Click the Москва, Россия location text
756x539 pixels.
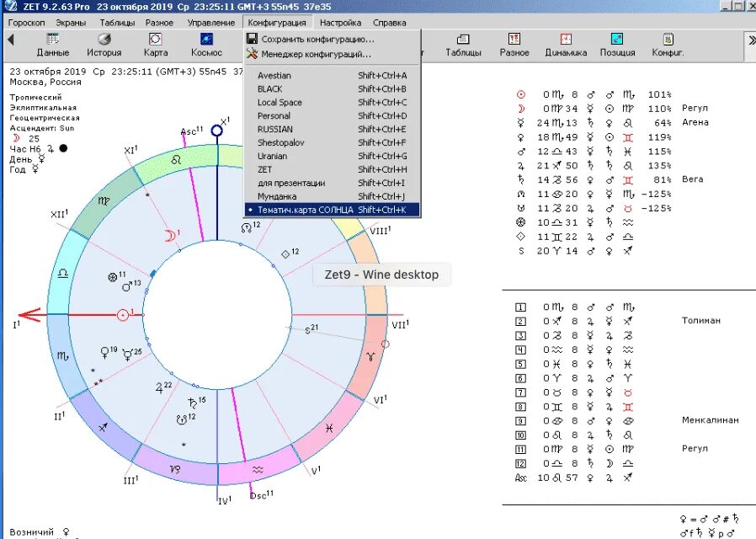click(45, 82)
